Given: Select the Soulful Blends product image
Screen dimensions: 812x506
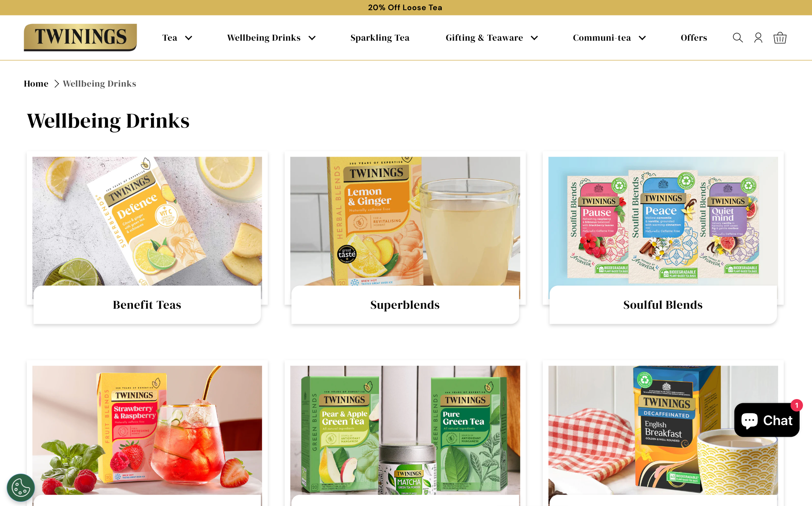Looking at the screenshot, I should [x=663, y=221].
